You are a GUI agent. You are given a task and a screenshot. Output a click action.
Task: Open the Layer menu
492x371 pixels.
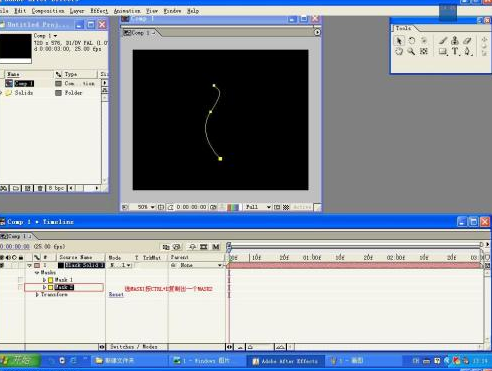click(x=77, y=11)
